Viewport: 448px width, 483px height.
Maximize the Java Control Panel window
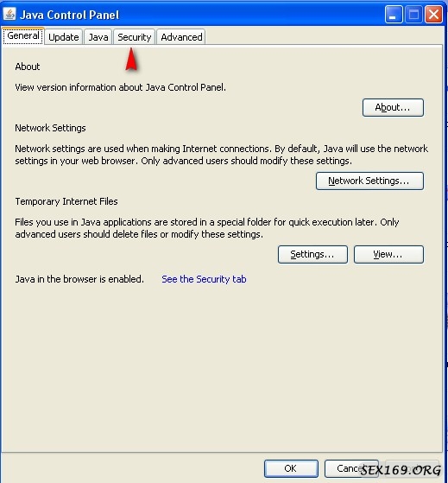413,15
